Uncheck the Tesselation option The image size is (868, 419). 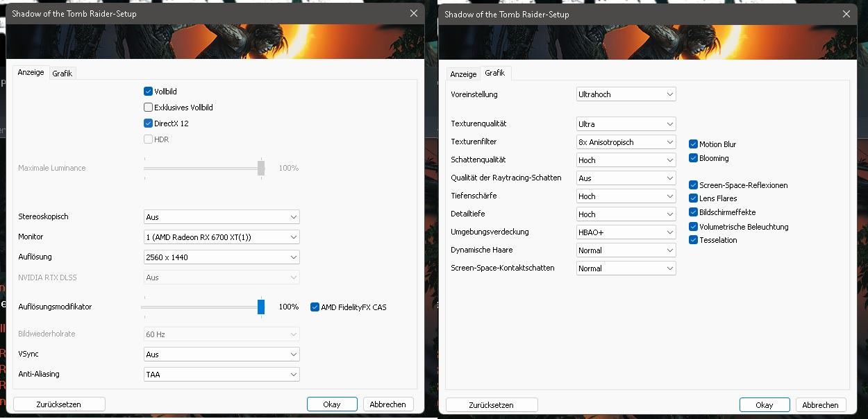click(693, 240)
